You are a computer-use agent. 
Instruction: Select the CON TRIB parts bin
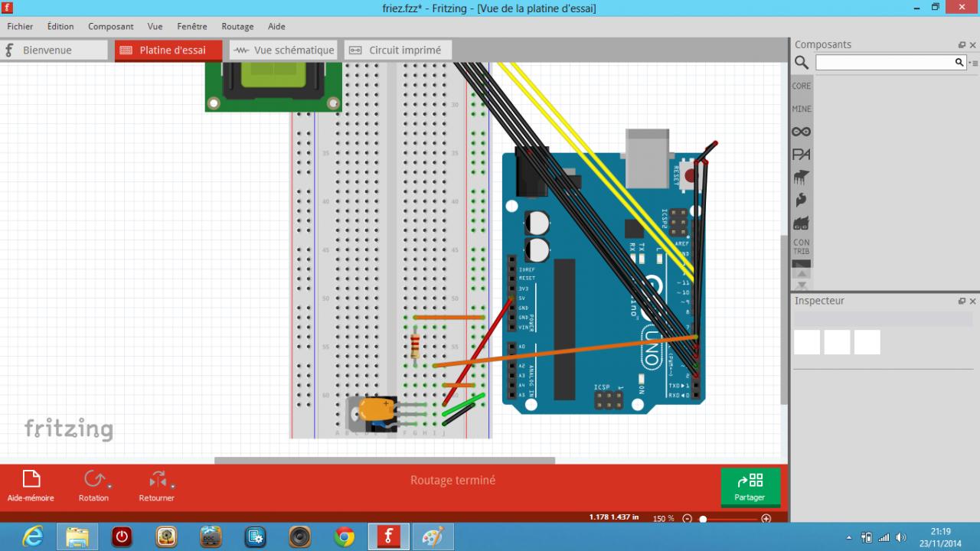point(802,246)
